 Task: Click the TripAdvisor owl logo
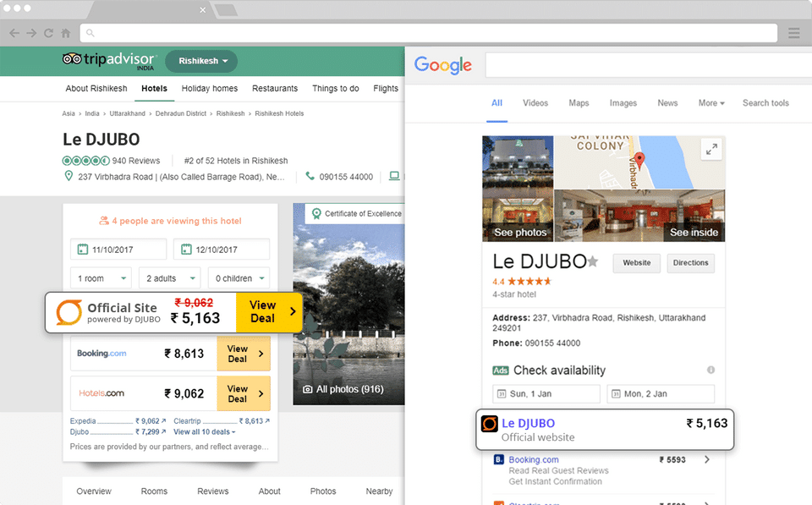(x=72, y=59)
